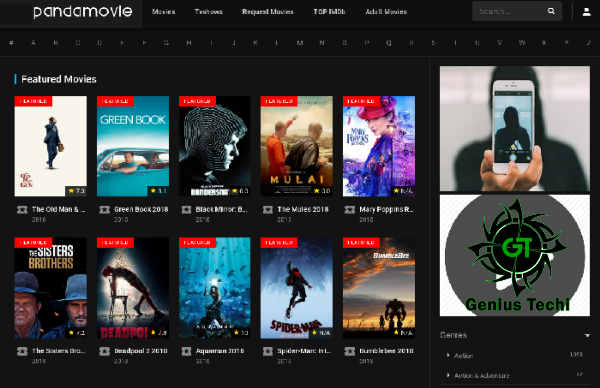
Task: Open the Mary Poppins title link
Action: [x=386, y=209]
